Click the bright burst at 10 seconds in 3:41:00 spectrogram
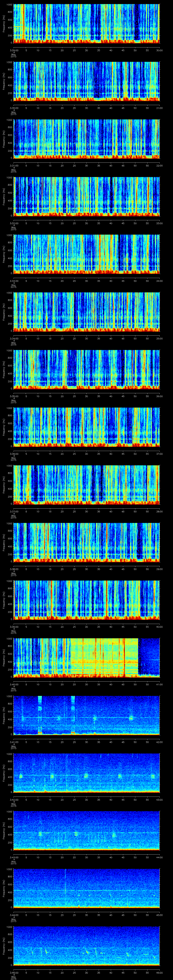This screenshot has height=980, width=173. (x=40, y=715)
